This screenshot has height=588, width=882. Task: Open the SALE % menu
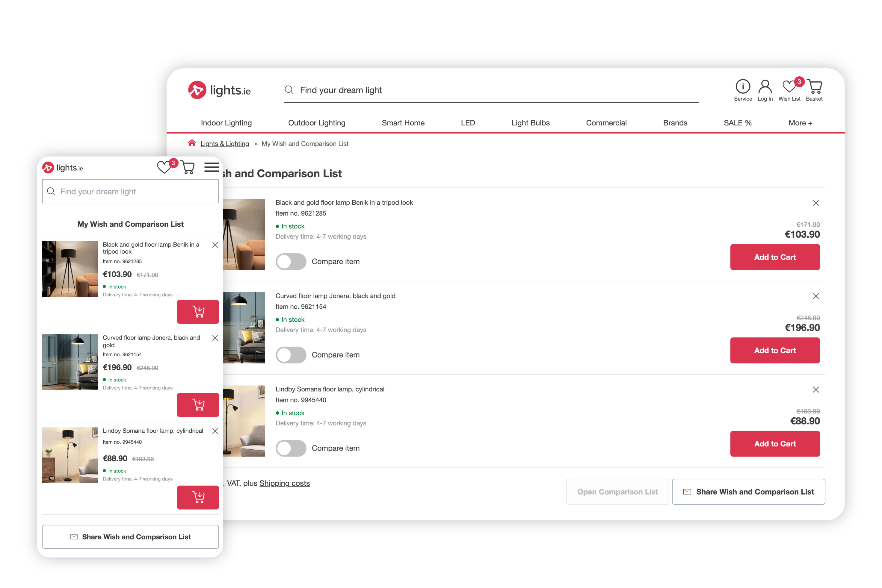[x=737, y=123]
